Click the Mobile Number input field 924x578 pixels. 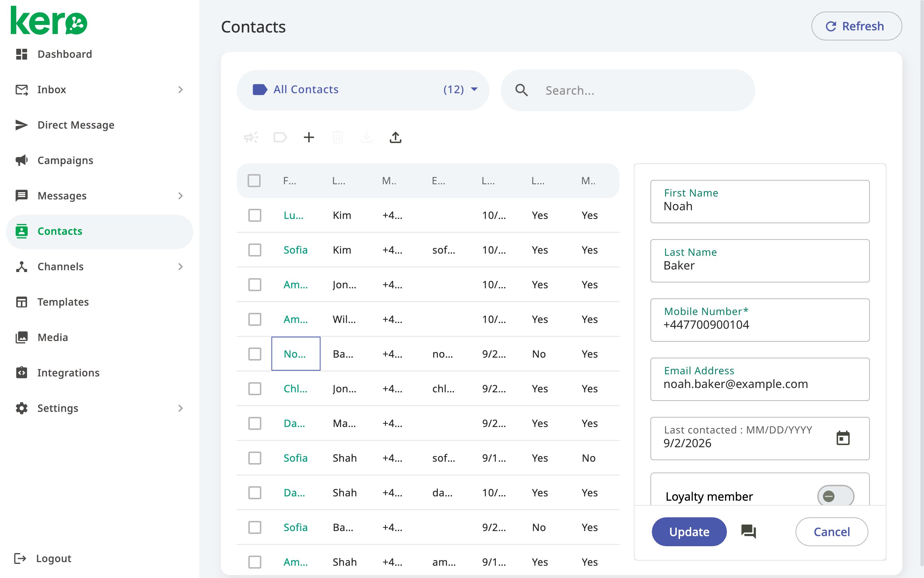760,320
